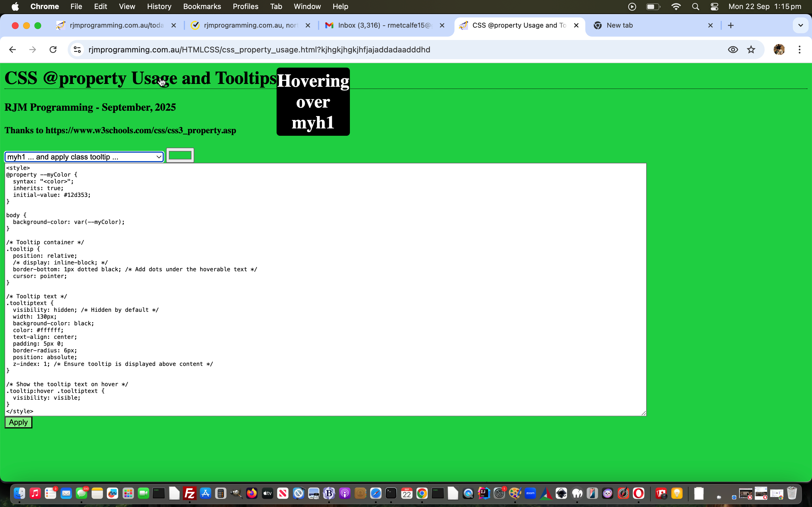Open Chrome three-dot menu
The image size is (812, 507).
pyautogui.click(x=800, y=50)
